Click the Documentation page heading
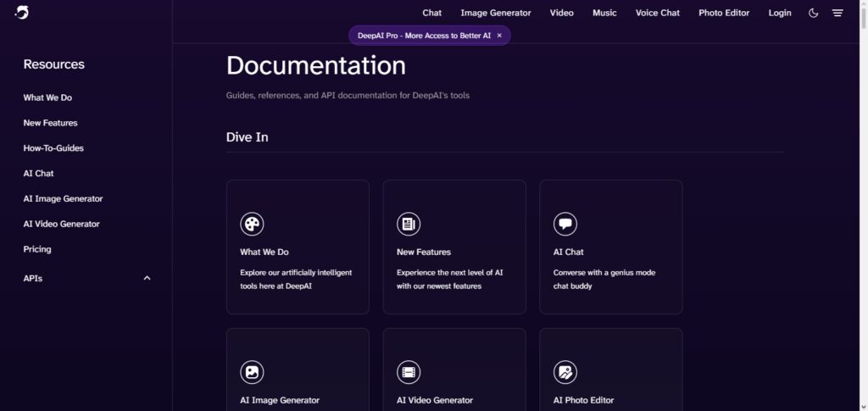868x411 pixels. (x=316, y=65)
